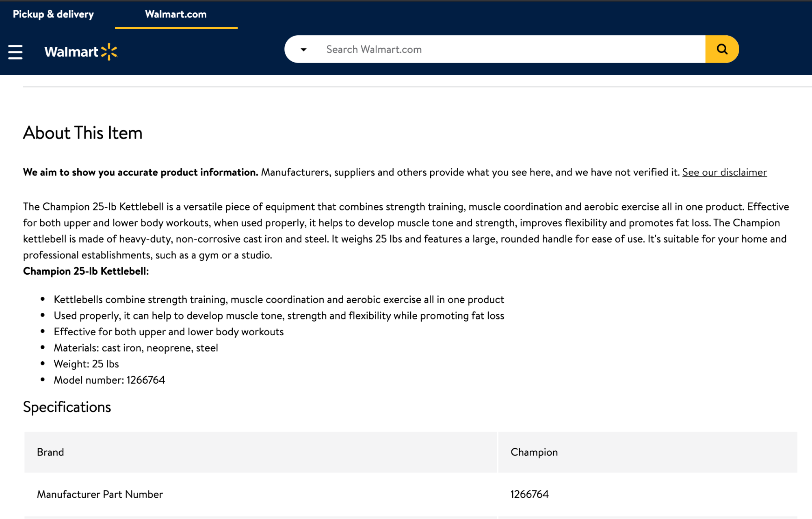The image size is (812, 519).
Task: Open the See our disclaimer link
Action: (724, 172)
